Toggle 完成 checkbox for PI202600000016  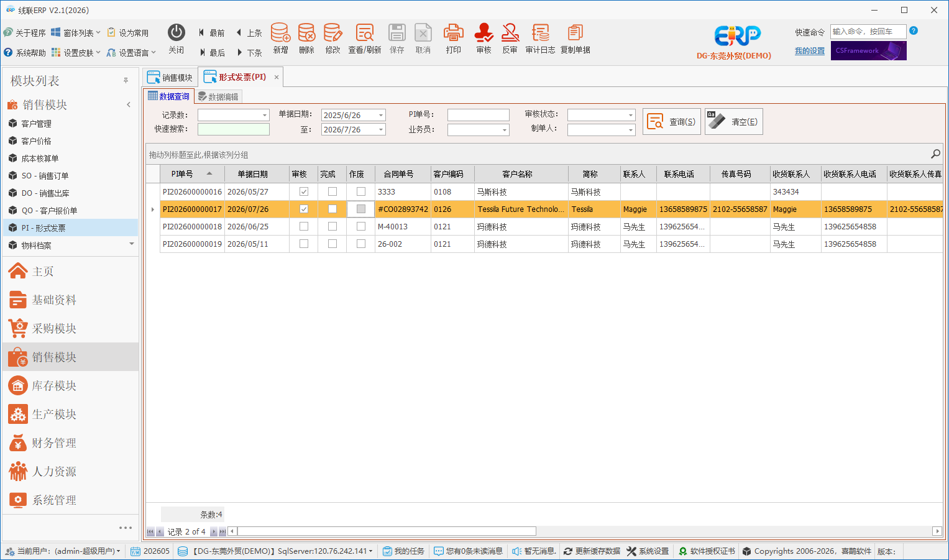tap(332, 191)
